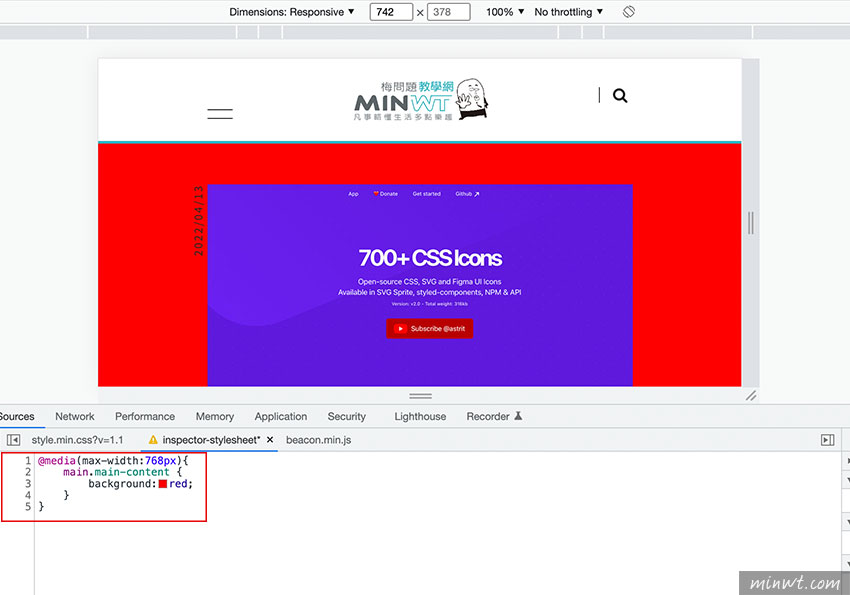Click the '700+ CSS Icons' heading
The image size is (850, 595).
(x=430, y=258)
